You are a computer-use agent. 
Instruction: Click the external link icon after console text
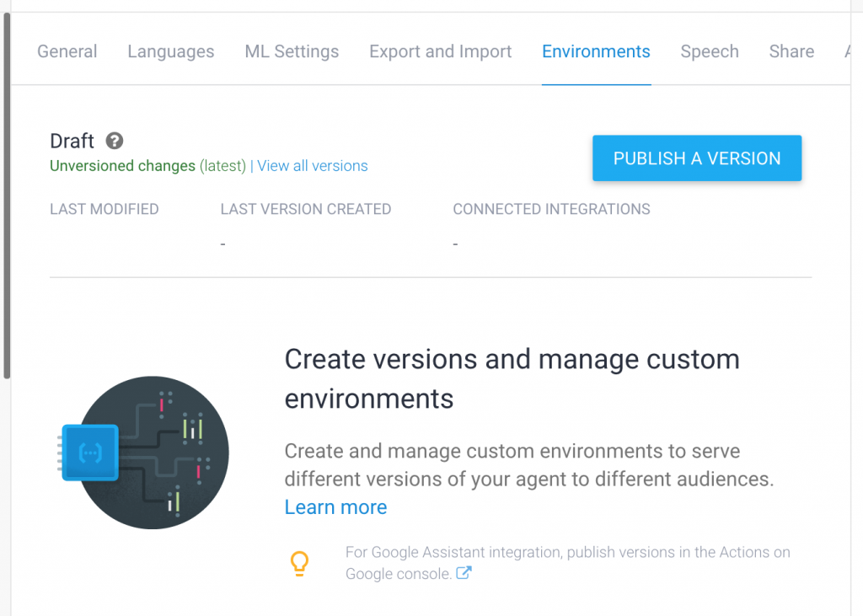[x=464, y=573]
